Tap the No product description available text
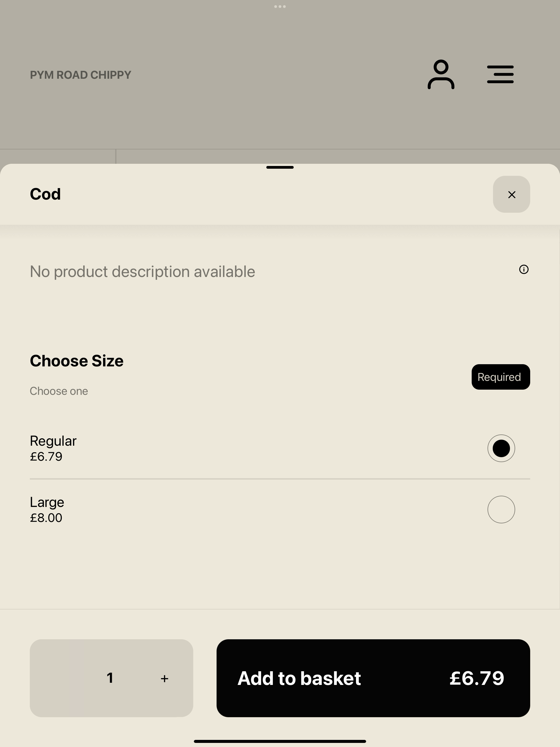Screen dimensions: 560x747 tap(142, 272)
